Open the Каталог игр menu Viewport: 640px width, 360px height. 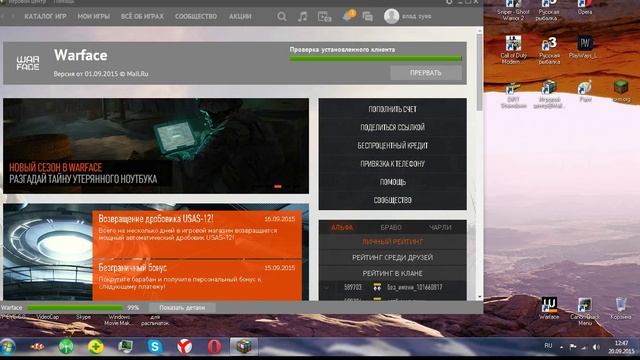45,16
